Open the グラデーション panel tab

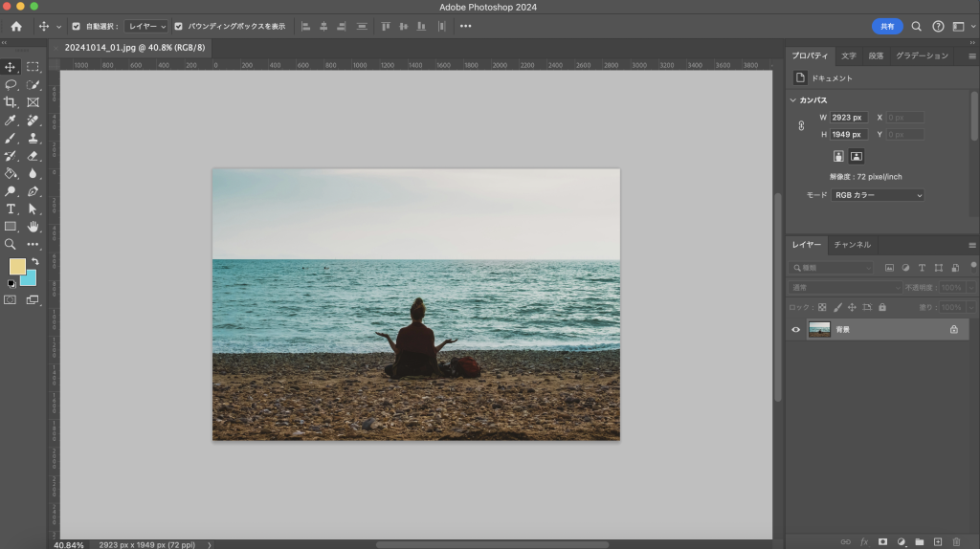point(922,55)
